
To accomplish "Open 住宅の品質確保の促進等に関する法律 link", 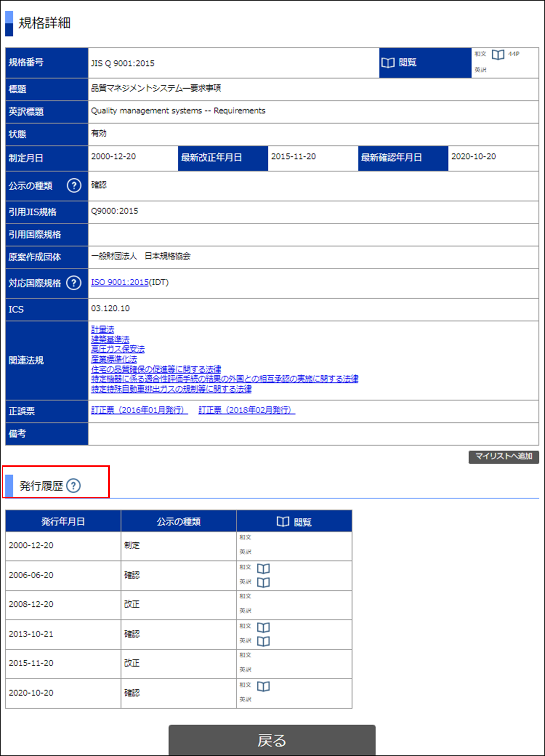I will coord(156,369).
